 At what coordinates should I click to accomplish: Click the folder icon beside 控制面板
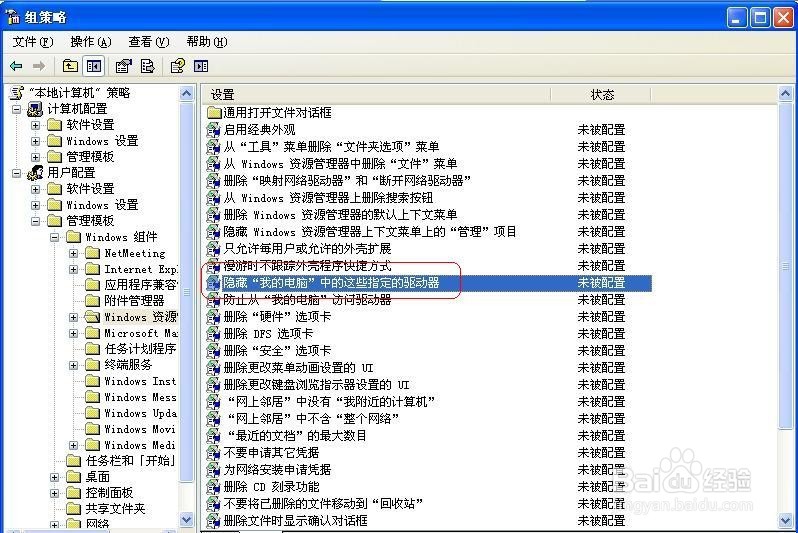[74, 492]
